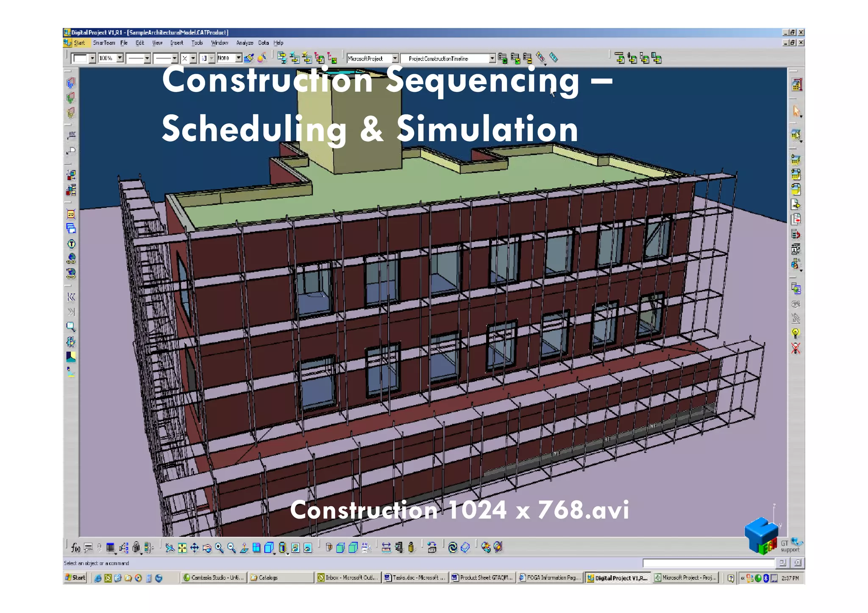This screenshot has width=868, height=613.
Task: Click the red X icon in right toolbar
Action: click(x=796, y=348)
